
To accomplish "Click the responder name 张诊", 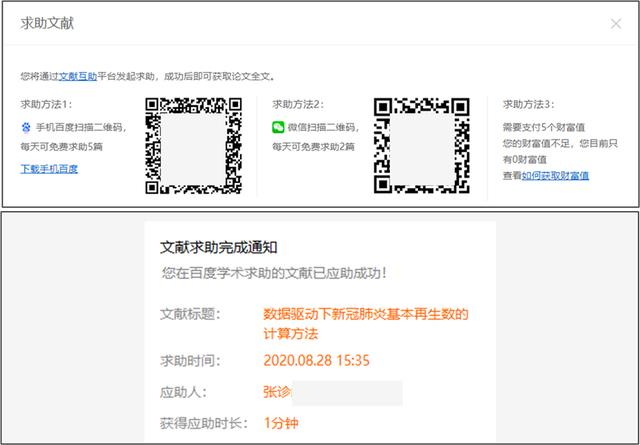I will pos(276,392).
